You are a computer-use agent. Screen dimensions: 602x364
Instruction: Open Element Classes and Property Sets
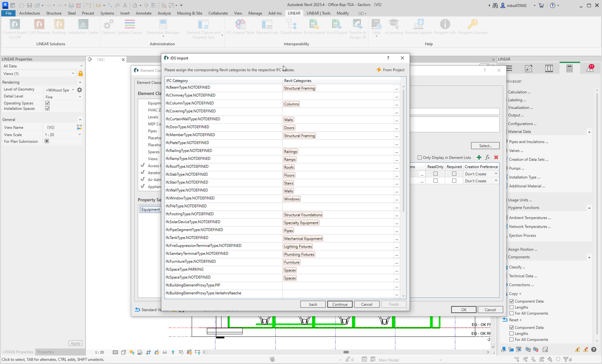[x=203, y=29]
